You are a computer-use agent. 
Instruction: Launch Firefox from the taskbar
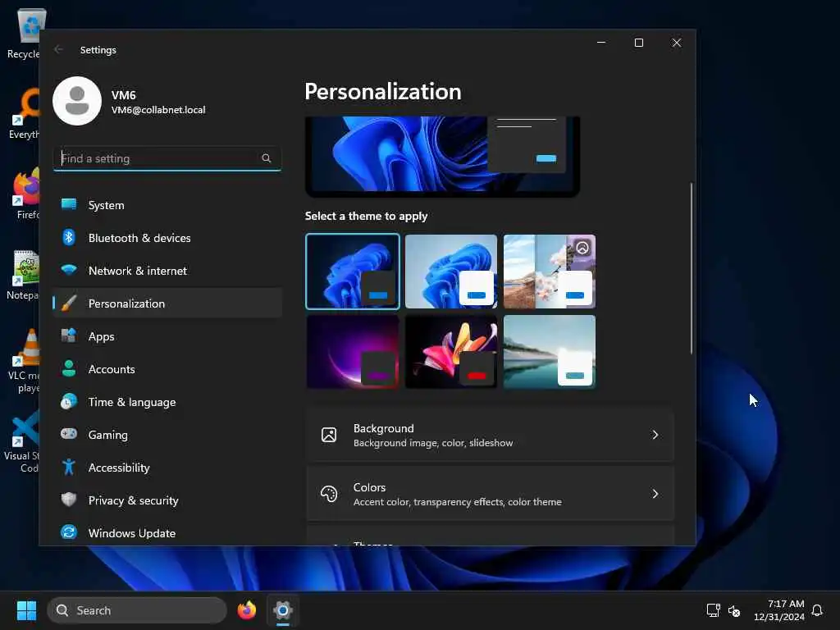click(247, 610)
